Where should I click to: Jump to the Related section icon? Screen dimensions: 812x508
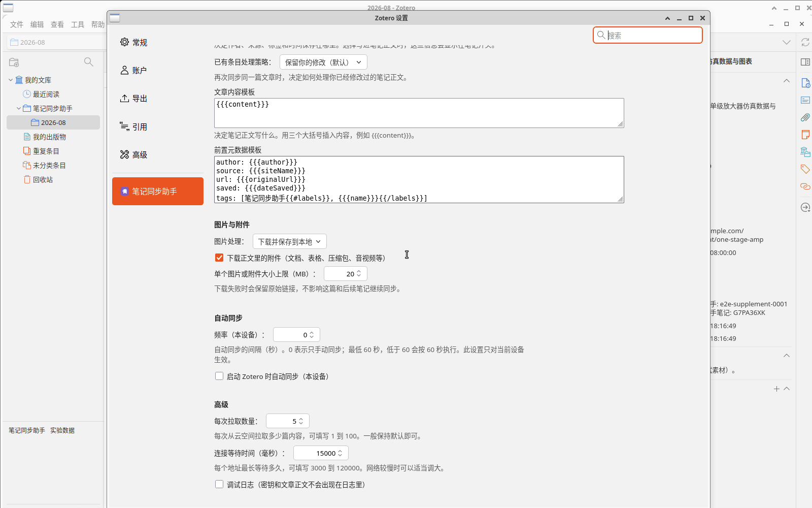pos(805,186)
